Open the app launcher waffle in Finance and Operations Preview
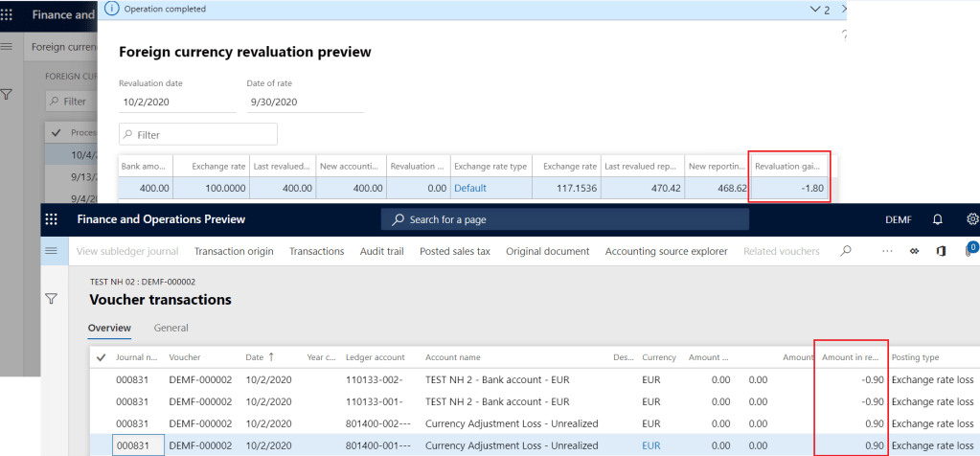 [x=51, y=219]
